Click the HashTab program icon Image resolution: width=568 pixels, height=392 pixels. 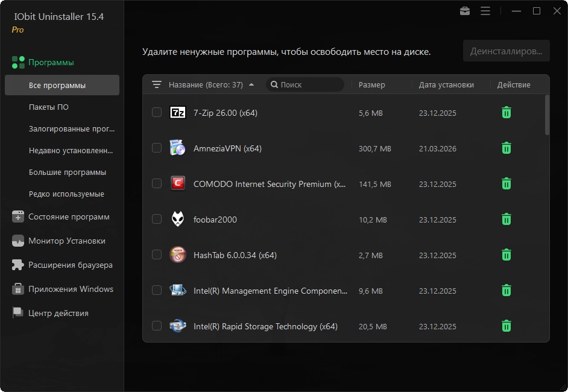tap(178, 254)
